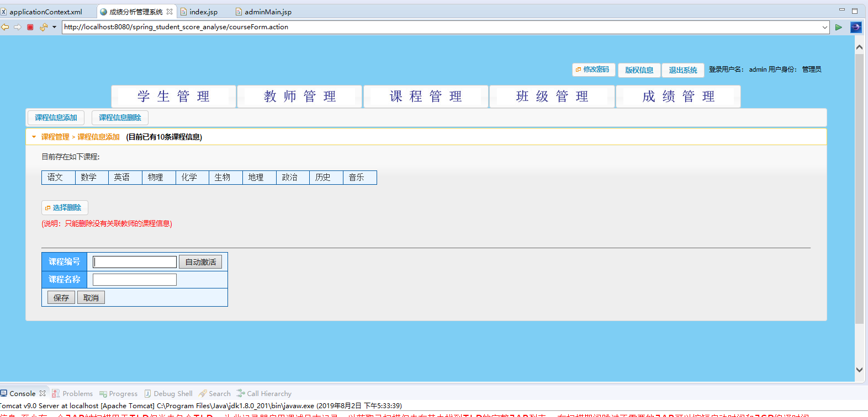Switch to index.jsp editor tab
868x417 pixels.
[x=199, y=12]
